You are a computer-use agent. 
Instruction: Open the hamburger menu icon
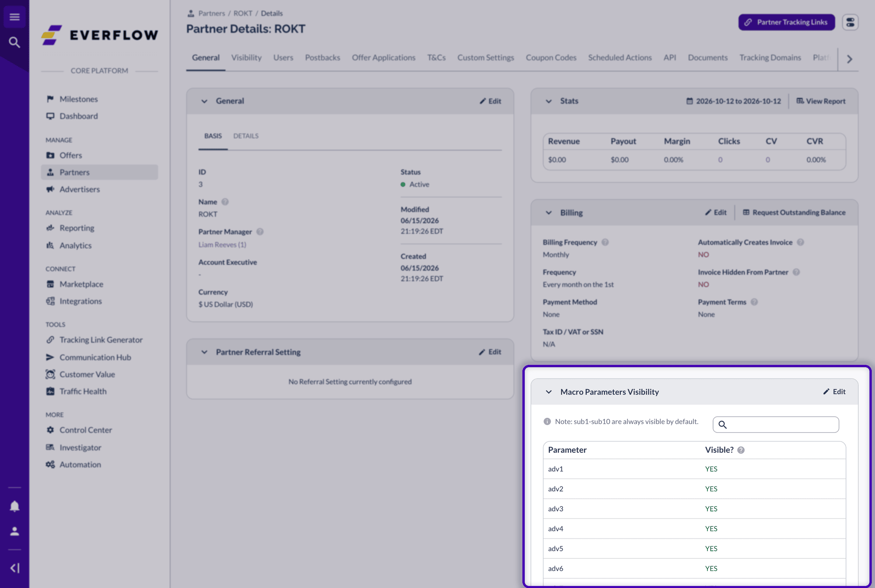click(14, 17)
